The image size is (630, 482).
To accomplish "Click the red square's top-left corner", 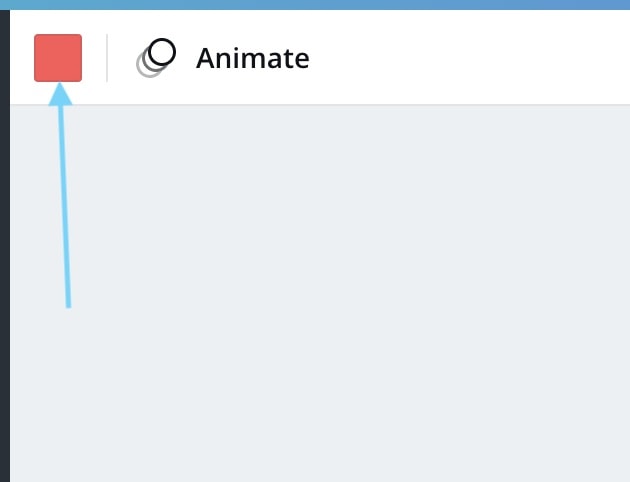I will pos(36,36).
